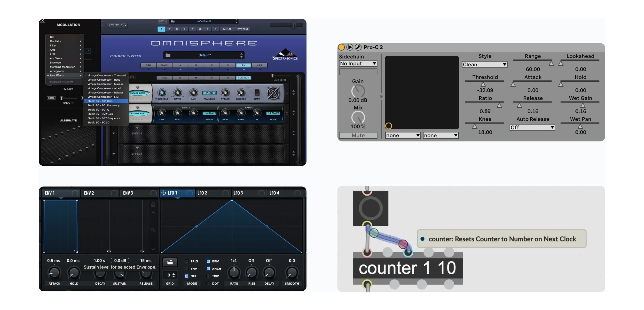Screen dimensions: 644x310
Task: Click the Pro-C 2 Mute button
Action: tap(358, 135)
